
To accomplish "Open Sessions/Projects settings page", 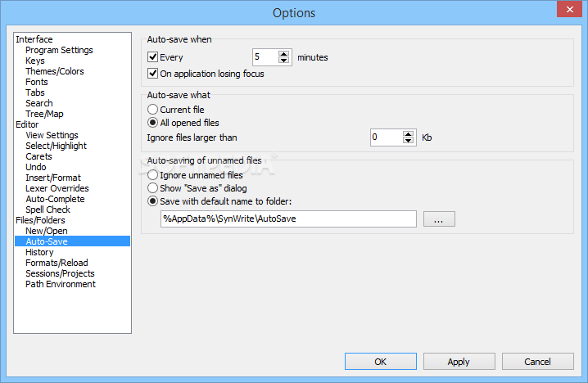I will pyautogui.click(x=60, y=273).
